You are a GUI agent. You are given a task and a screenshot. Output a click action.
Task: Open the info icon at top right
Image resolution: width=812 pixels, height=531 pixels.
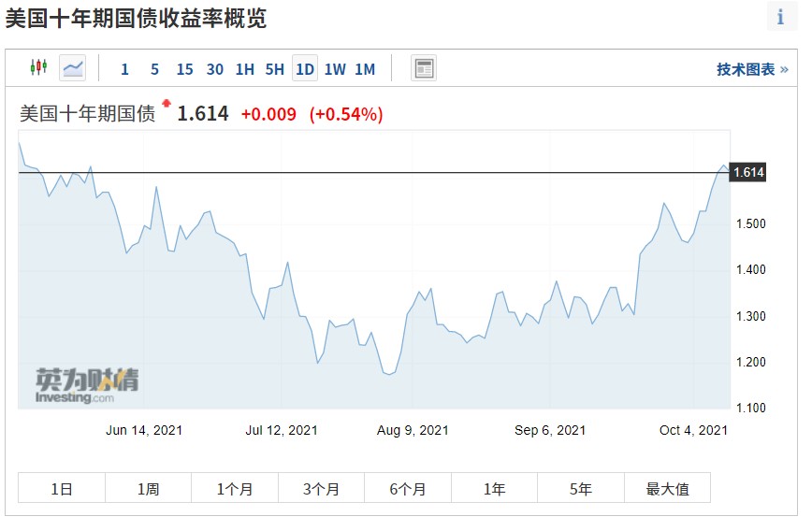pos(780,17)
